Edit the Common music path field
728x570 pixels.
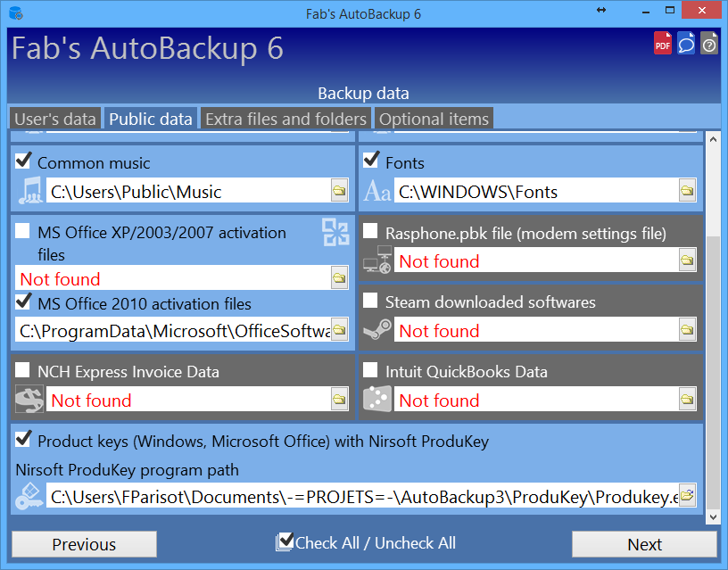pos(188,191)
